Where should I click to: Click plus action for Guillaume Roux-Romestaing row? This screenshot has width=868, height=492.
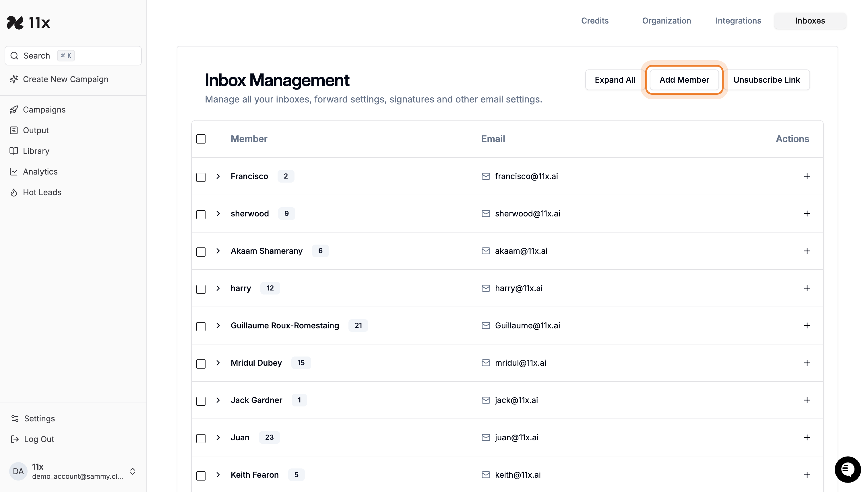tap(807, 326)
